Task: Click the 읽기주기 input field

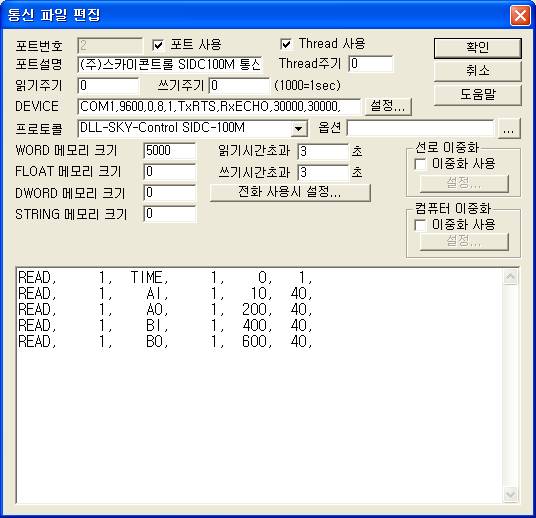Action: [x=108, y=85]
